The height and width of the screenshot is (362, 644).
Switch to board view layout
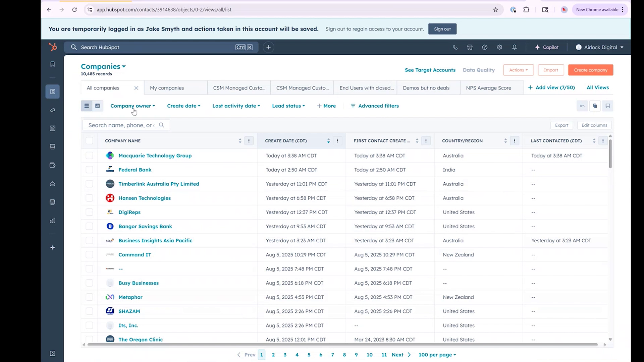(x=97, y=106)
